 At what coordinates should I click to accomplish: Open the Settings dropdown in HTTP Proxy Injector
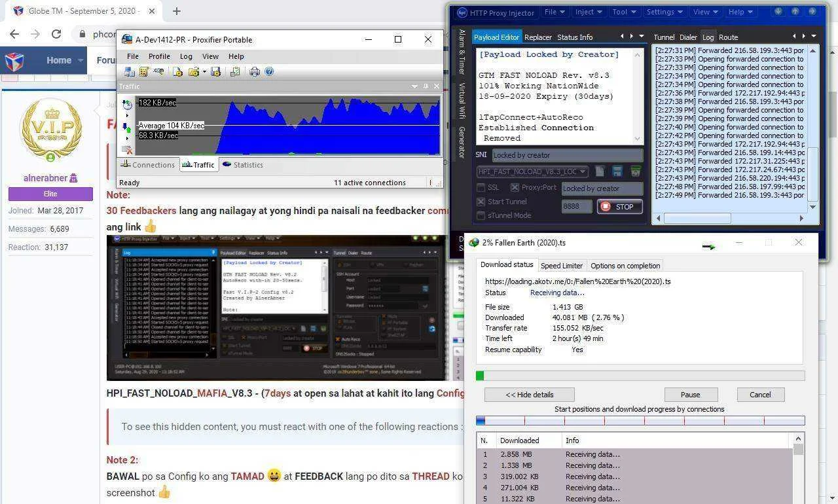coord(665,12)
